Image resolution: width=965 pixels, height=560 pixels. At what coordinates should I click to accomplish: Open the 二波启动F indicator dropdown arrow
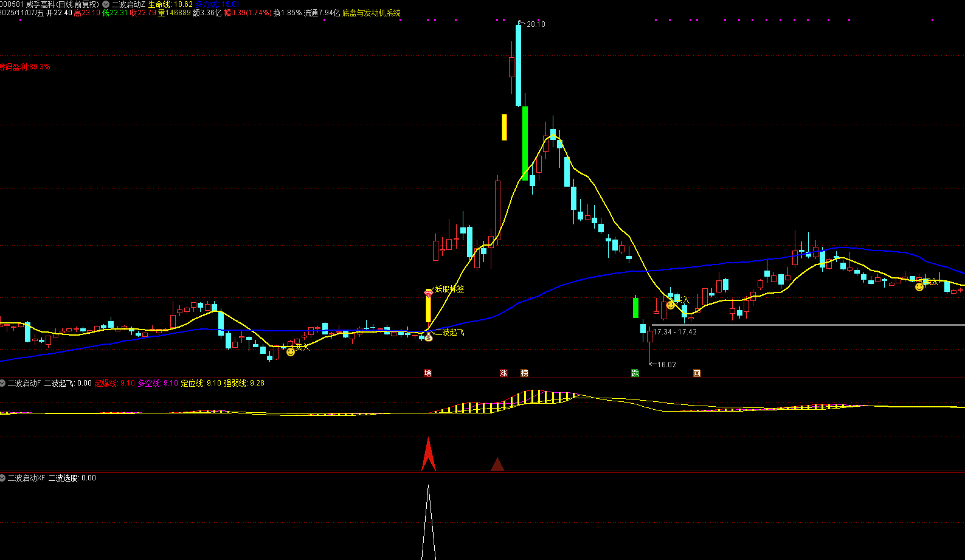(x=2, y=383)
